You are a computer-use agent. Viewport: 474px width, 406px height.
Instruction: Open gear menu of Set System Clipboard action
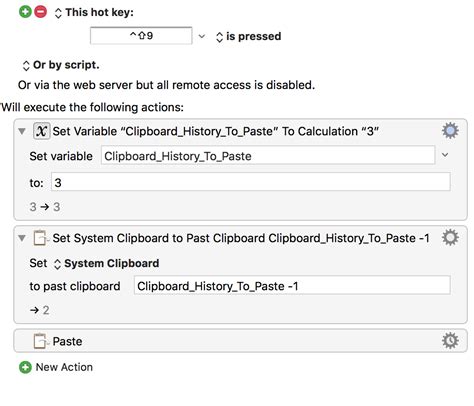(450, 238)
